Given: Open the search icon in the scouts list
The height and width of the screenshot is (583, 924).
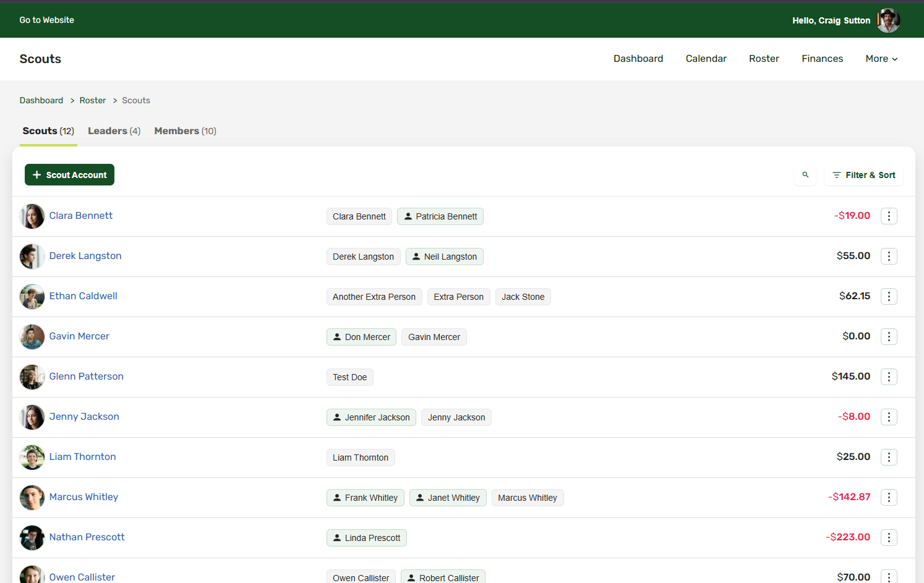Looking at the screenshot, I should (x=805, y=175).
